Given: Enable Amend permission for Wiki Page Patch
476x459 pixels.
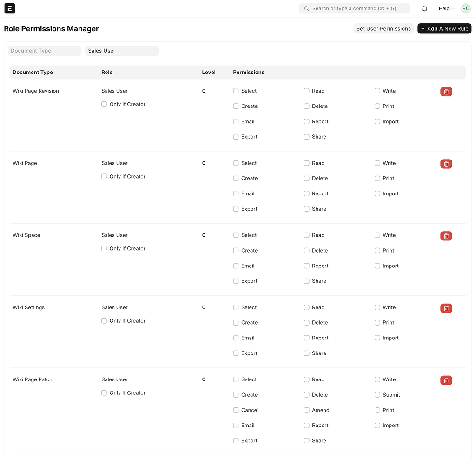Looking at the screenshot, I should [x=306, y=410].
